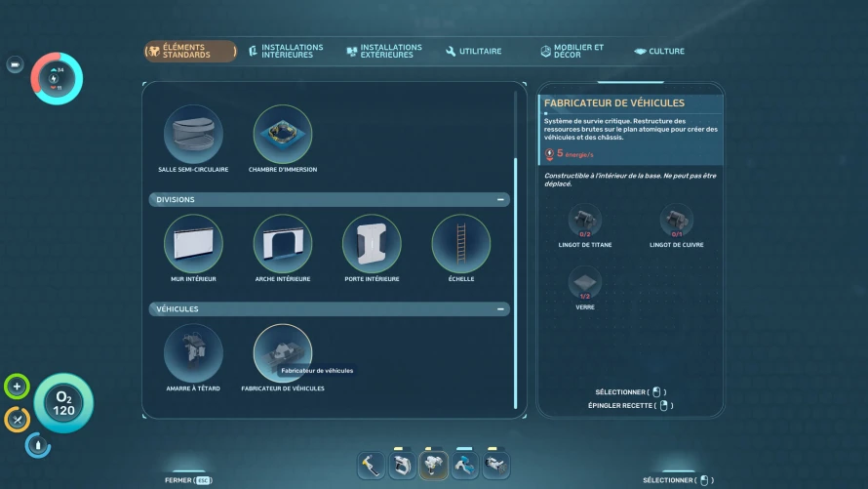Select the Fabricateur de véhicules icon
Screen dimensions: 868x489
(x=282, y=353)
